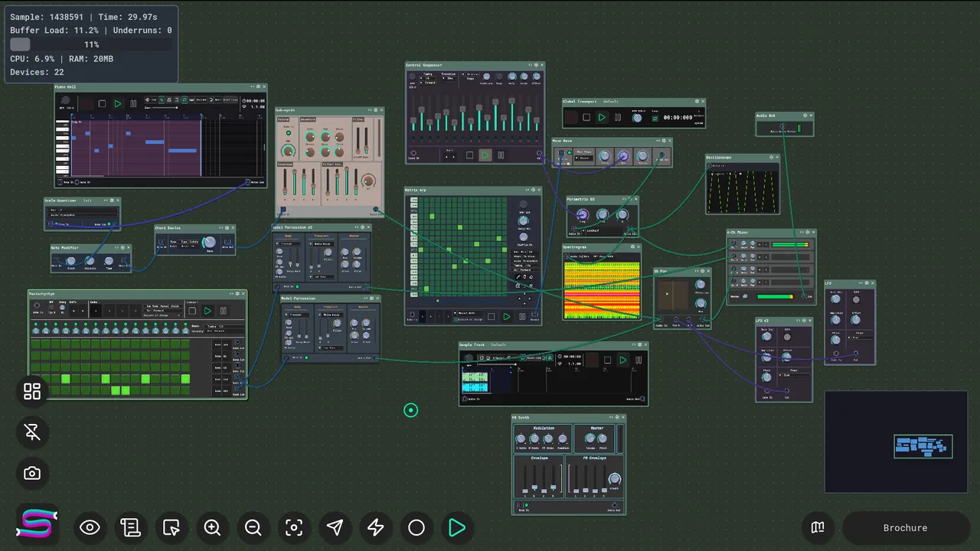The width and height of the screenshot is (980, 551).
Task: Stop the Pastorhythm sequencer
Action: pyautogui.click(x=192, y=311)
